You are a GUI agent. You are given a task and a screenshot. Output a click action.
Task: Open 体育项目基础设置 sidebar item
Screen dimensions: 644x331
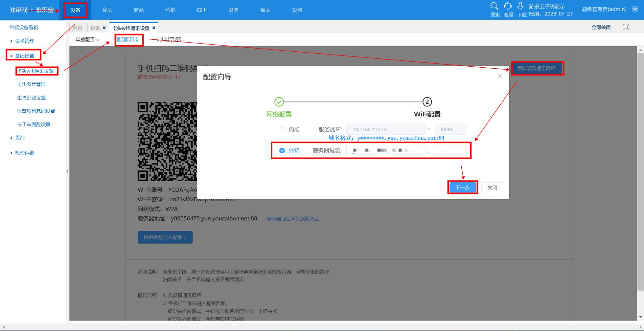(36, 111)
